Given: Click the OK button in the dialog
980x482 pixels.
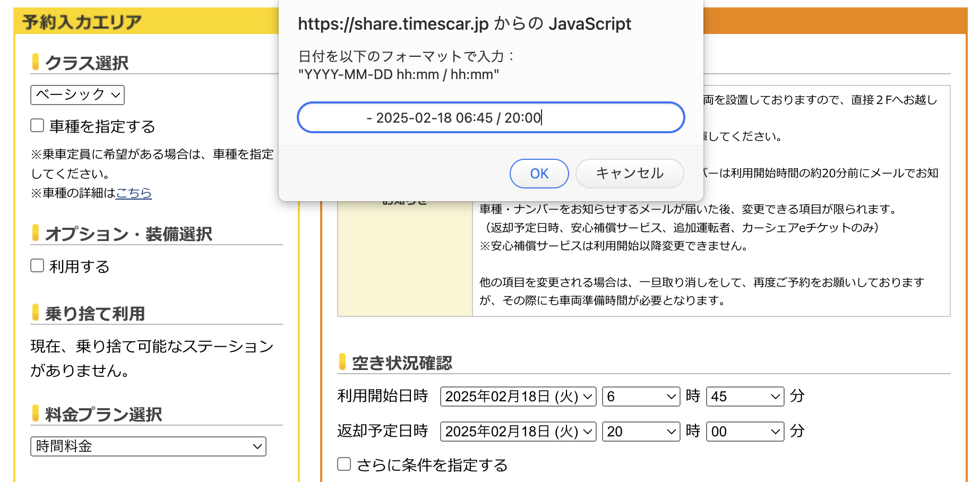Looking at the screenshot, I should (539, 174).
